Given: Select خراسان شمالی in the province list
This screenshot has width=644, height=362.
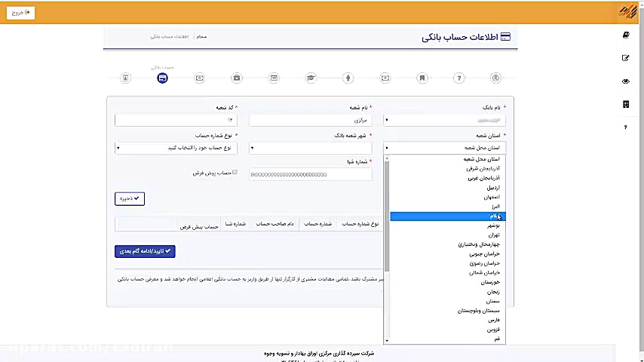Looking at the screenshot, I should point(448,273).
